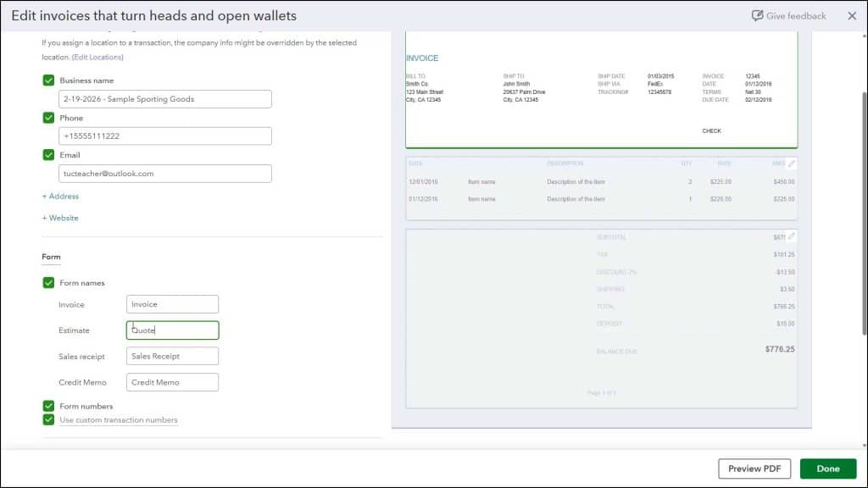Disable the Form numbers checkbox
868x488 pixels.
click(48, 406)
